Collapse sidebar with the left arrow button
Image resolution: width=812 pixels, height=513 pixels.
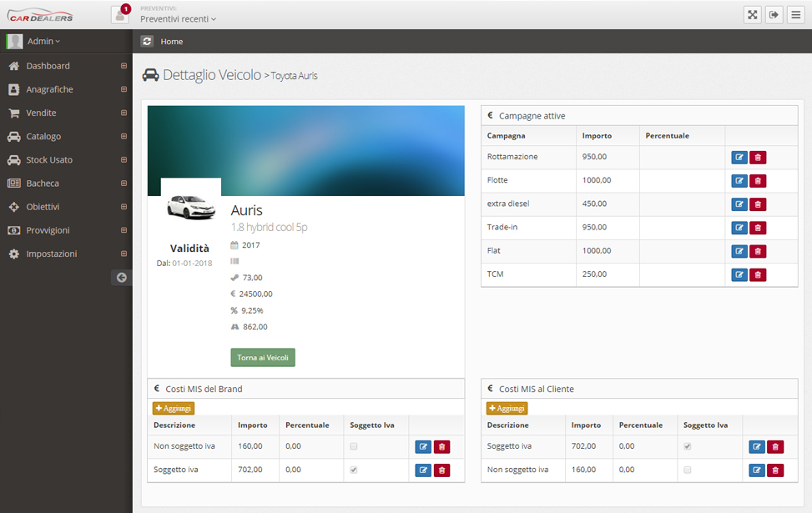pyautogui.click(x=122, y=278)
